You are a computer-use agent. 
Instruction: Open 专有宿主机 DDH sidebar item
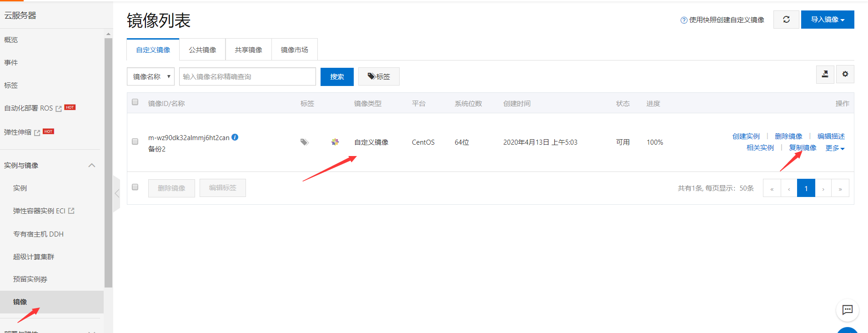point(38,234)
